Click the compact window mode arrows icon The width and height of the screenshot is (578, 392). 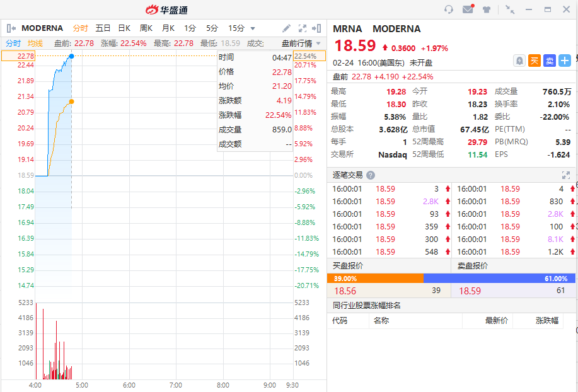[510, 9]
